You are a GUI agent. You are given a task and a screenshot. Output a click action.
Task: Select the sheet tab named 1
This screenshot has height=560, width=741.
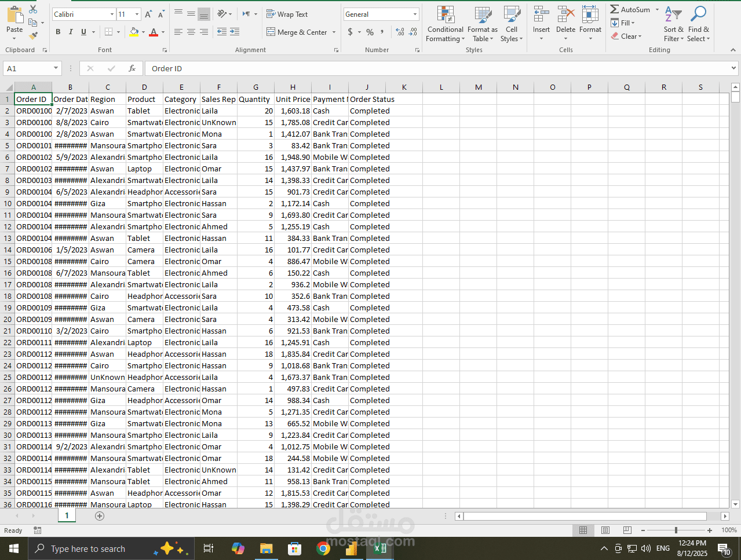[67, 515]
